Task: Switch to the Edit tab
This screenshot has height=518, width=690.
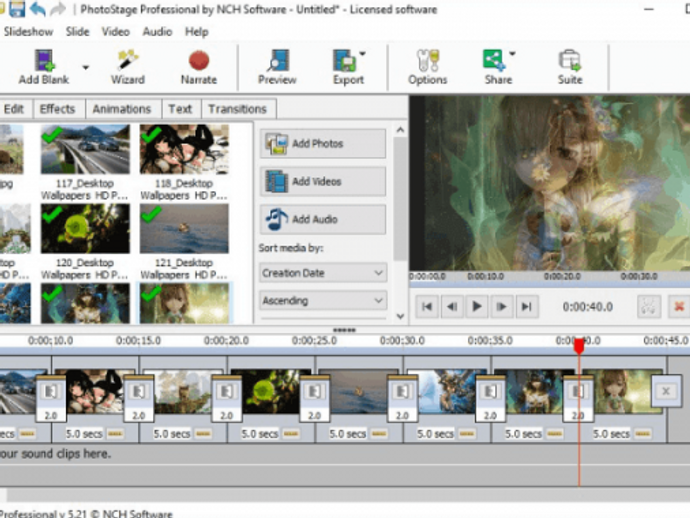Action: click(14, 109)
